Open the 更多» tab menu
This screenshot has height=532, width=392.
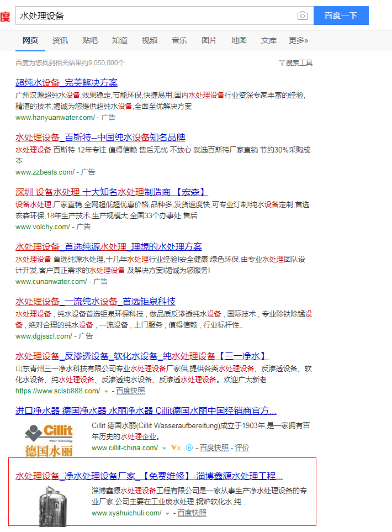click(x=298, y=40)
